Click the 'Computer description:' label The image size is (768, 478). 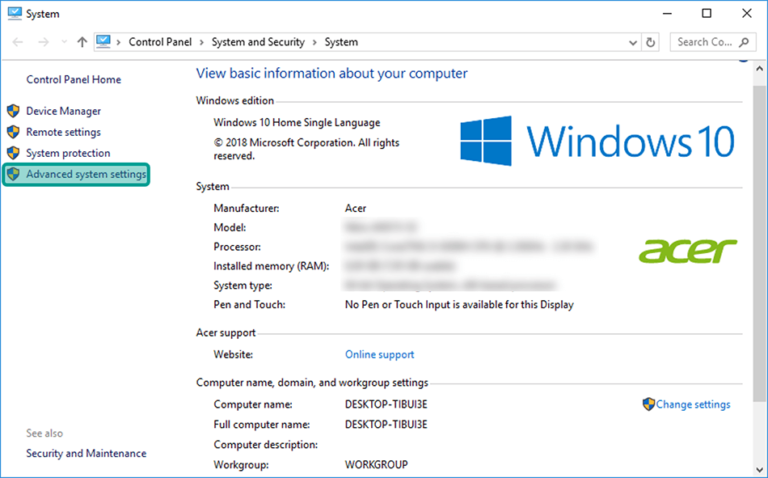(x=265, y=445)
